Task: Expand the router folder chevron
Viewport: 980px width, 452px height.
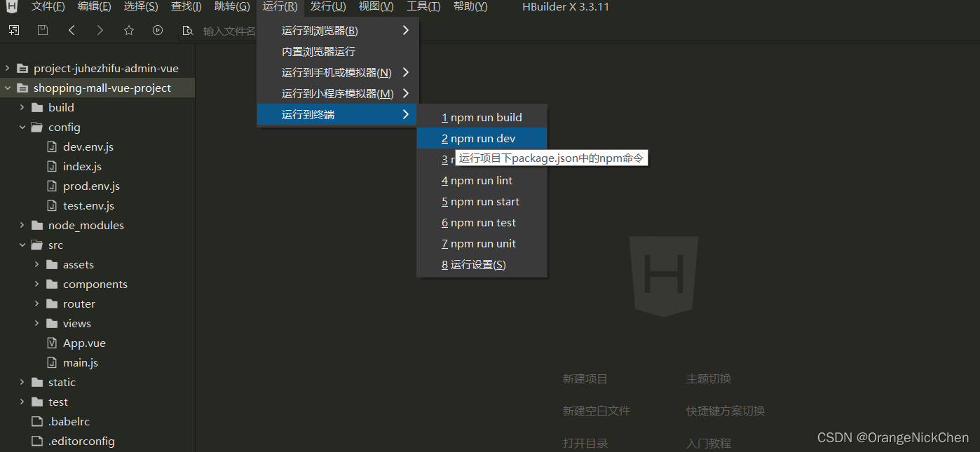Action: (36, 304)
